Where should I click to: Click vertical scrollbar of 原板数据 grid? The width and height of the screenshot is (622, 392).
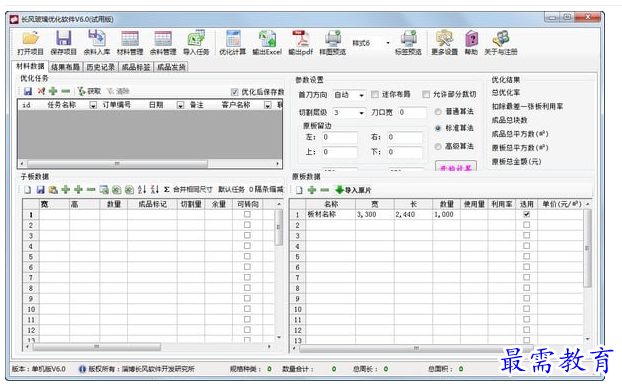point(587,248)
